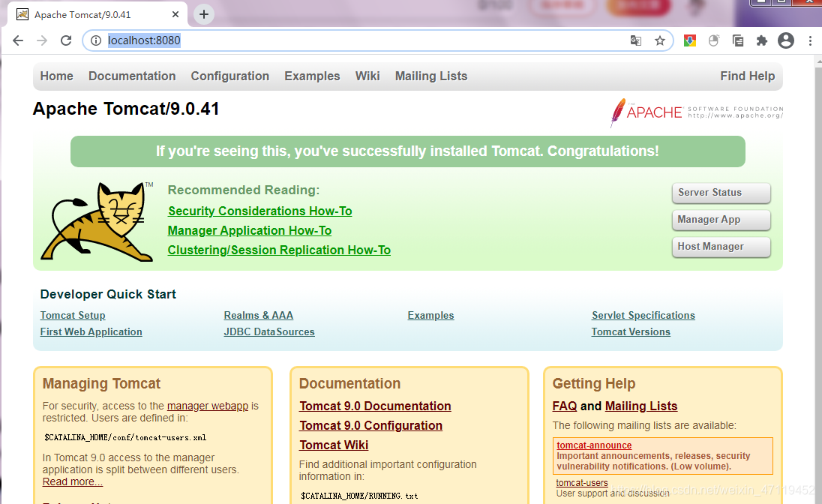The width and height of the screenshot is (822, 504).
Task: Open Wiki in the Tomcat nav bar
Action: point(367,76)
